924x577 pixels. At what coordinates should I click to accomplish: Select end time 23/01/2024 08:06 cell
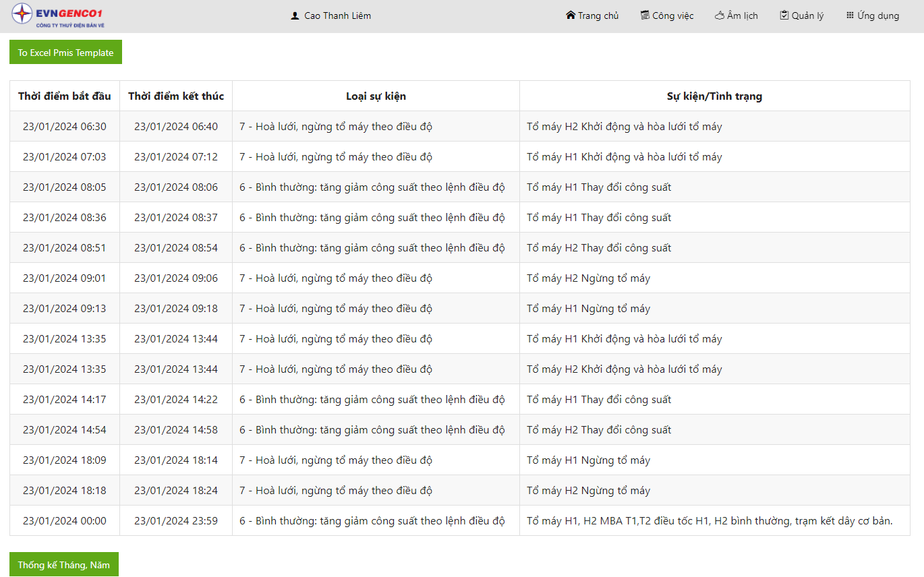tap(176, 187)
